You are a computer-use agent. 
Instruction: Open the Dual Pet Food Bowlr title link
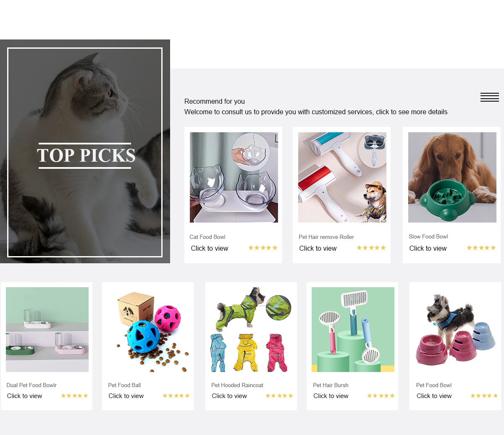coord(31,385)
